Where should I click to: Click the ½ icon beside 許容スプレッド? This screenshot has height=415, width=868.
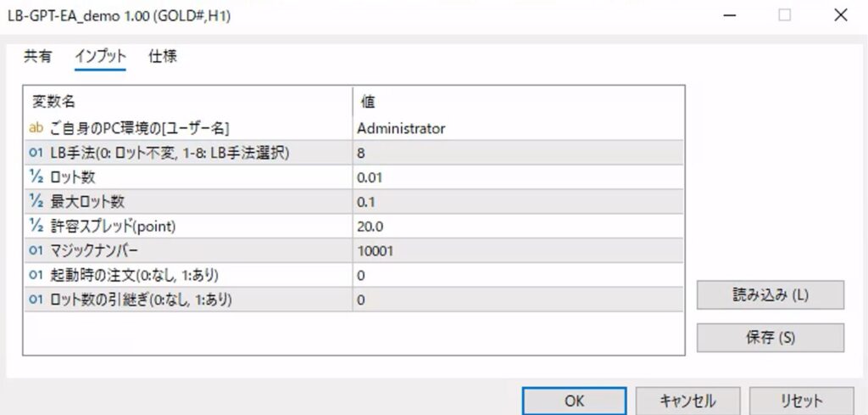click(36, 227)
